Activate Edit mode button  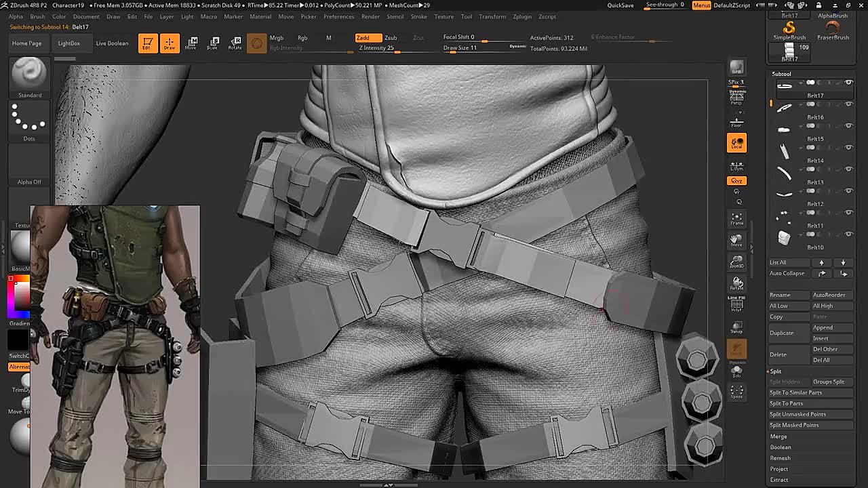[x=147, y=43]
